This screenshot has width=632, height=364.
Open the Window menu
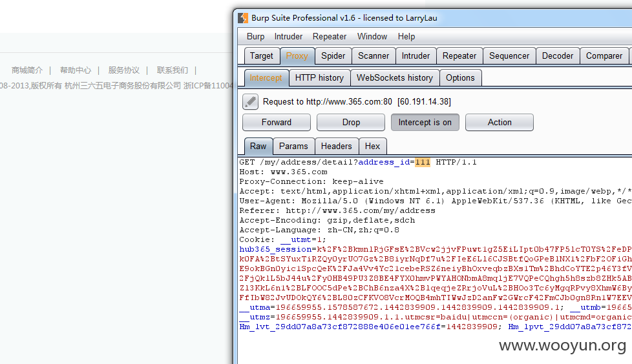pyautogui.click(x=372, y=37)
